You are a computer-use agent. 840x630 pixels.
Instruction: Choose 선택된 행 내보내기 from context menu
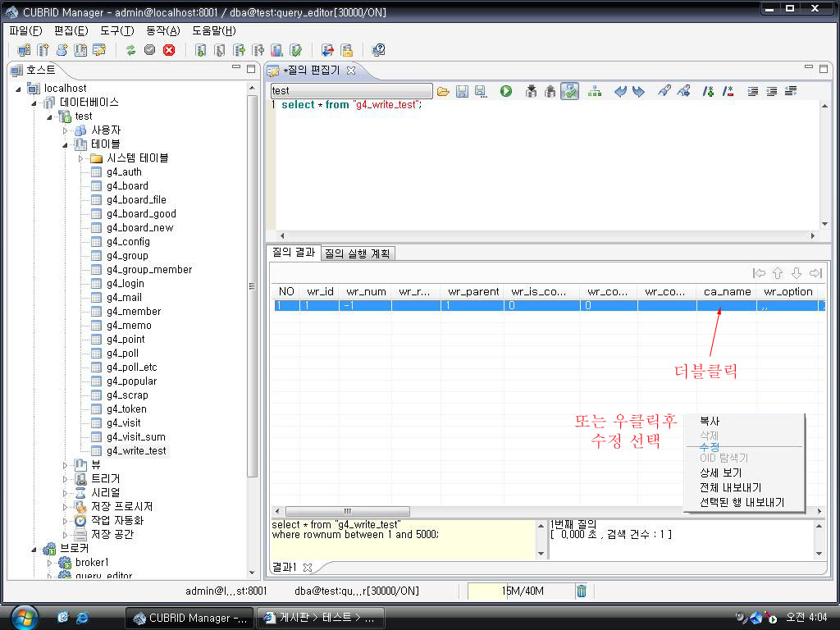742,503
